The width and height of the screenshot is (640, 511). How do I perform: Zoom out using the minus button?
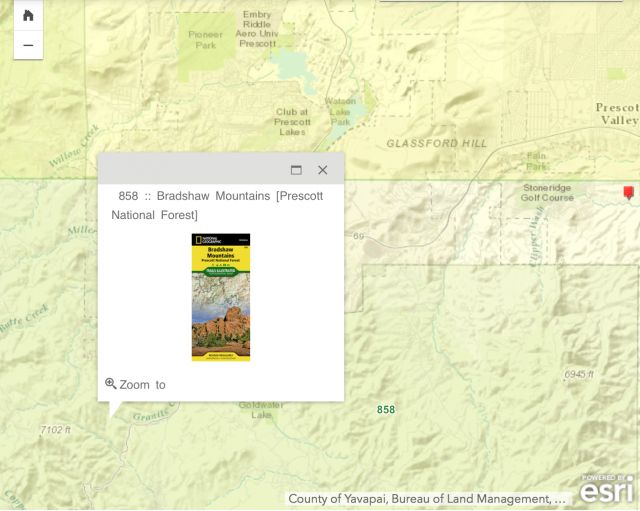point(28,45)
